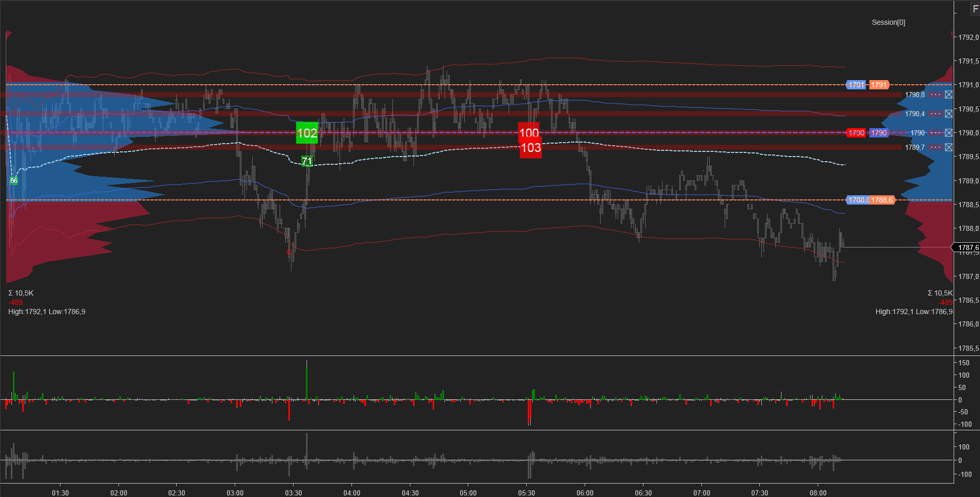Click the right Σ 10,5K volume total

pos(940,293)
